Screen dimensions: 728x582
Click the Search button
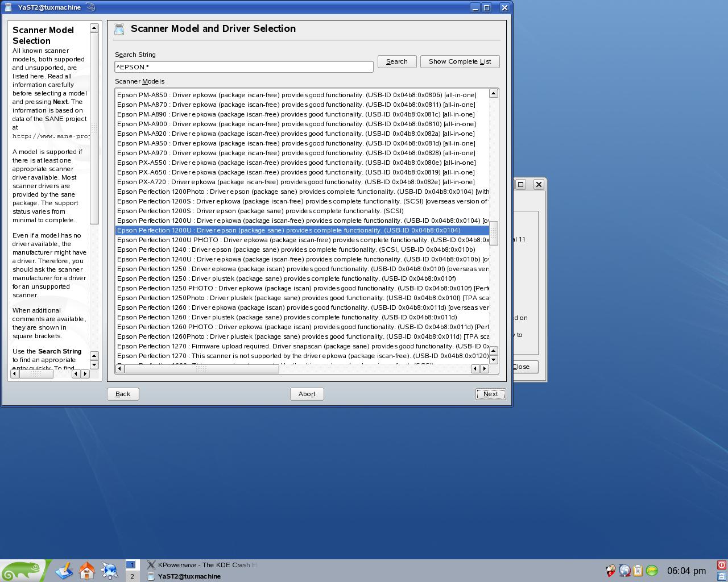click(x=397, y=61)
